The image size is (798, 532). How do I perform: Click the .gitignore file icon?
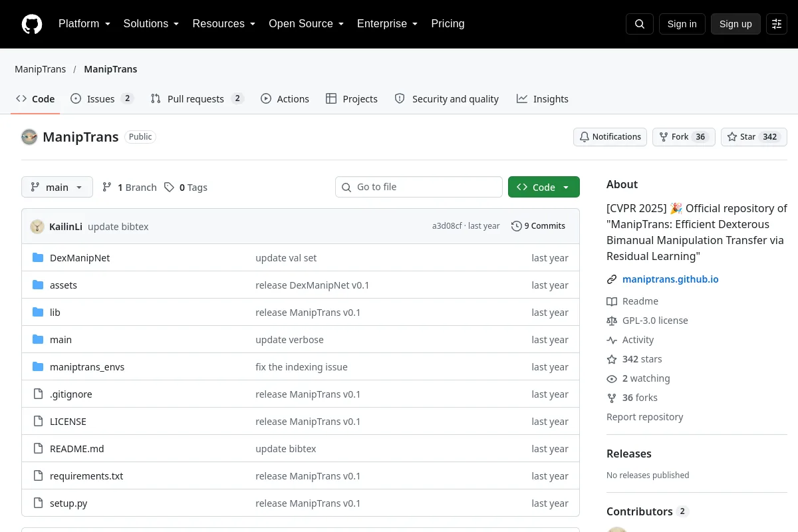click(38, 394)
